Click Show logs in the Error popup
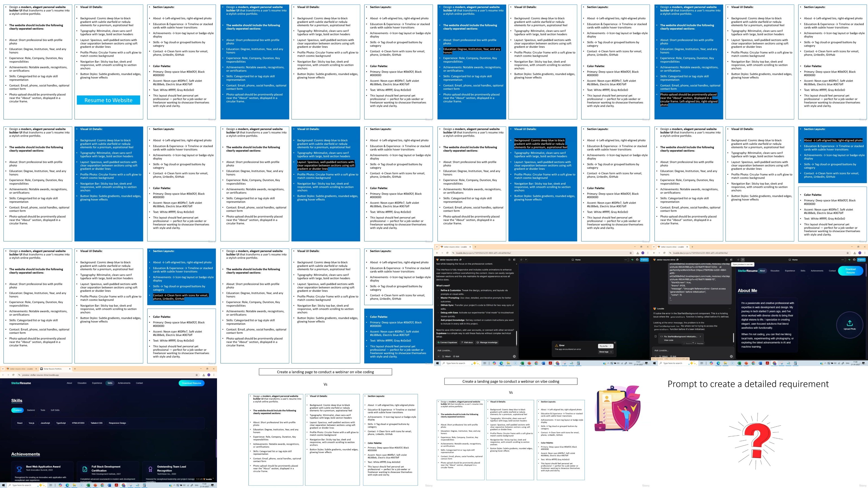This screenshot has height=488, width=868. tap(606, 352)
